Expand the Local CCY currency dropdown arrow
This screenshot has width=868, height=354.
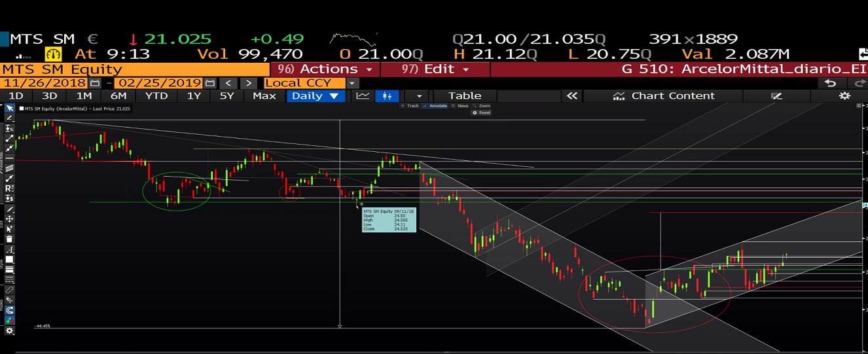click(353, 83)
